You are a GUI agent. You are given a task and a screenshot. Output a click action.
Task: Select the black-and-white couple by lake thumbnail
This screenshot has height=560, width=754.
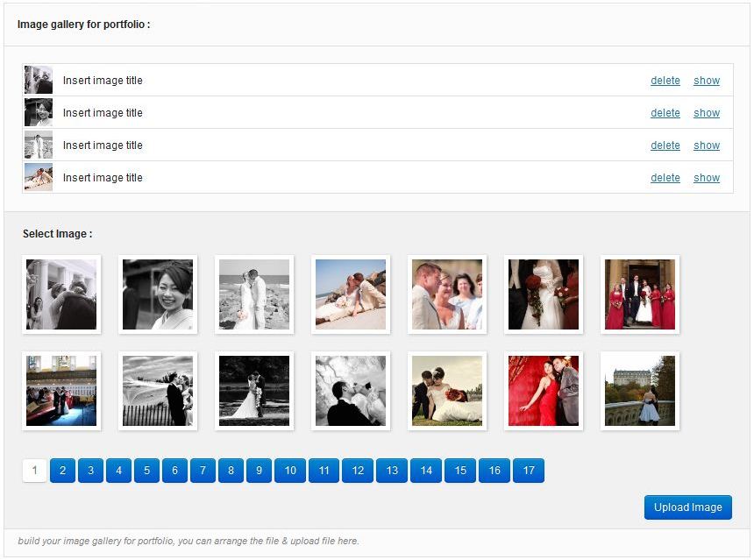254,390
